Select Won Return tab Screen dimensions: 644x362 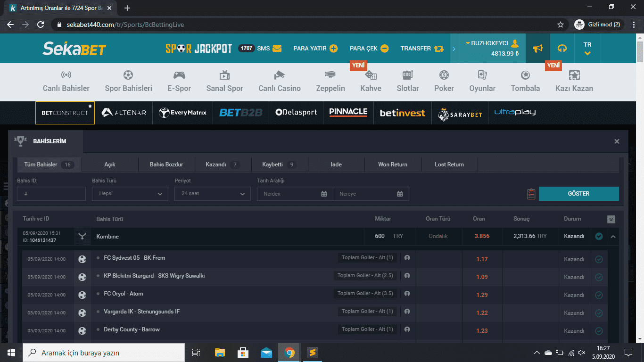[x=393, y=165]
